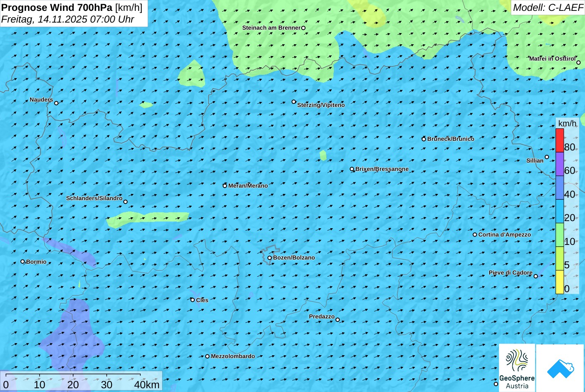Click the 'Brixen/Bressanone' label
Screen dimensions: 585x392
(382, 169)
